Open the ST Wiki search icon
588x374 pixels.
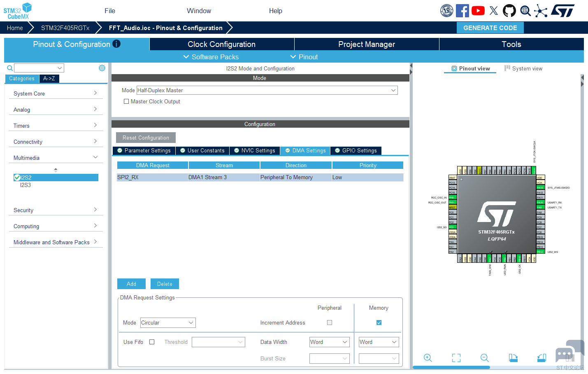coord(525,11)
